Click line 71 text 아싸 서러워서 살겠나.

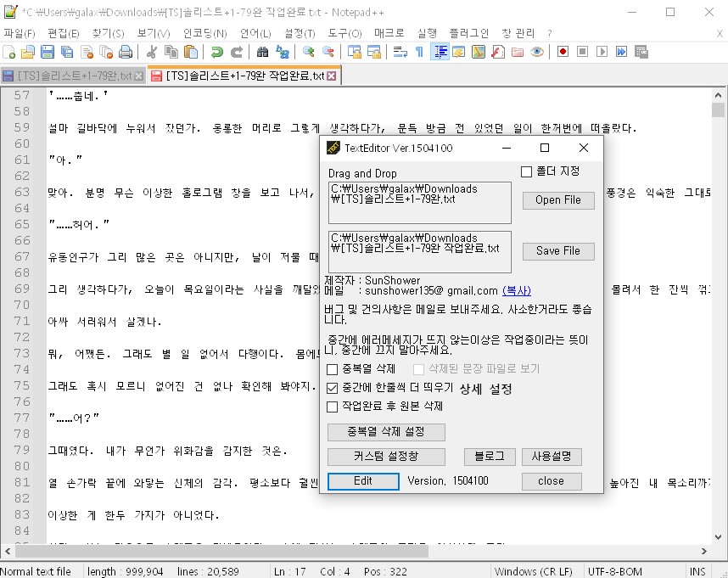coord(104,322)
